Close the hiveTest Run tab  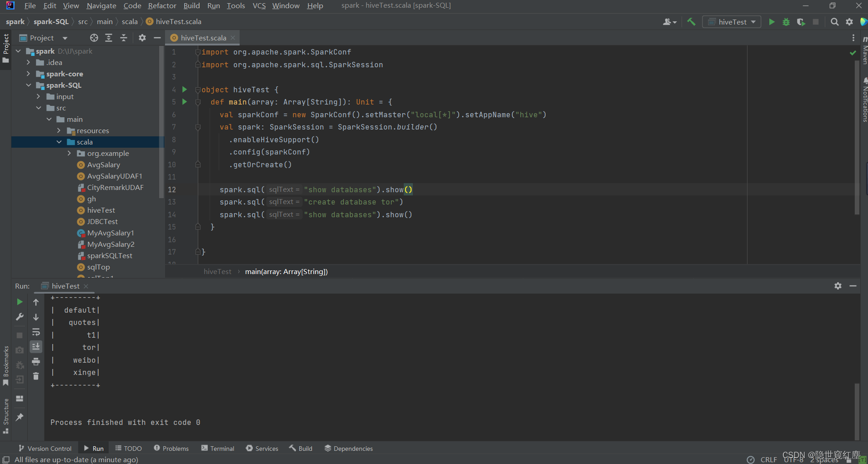(x=86, y=286)
